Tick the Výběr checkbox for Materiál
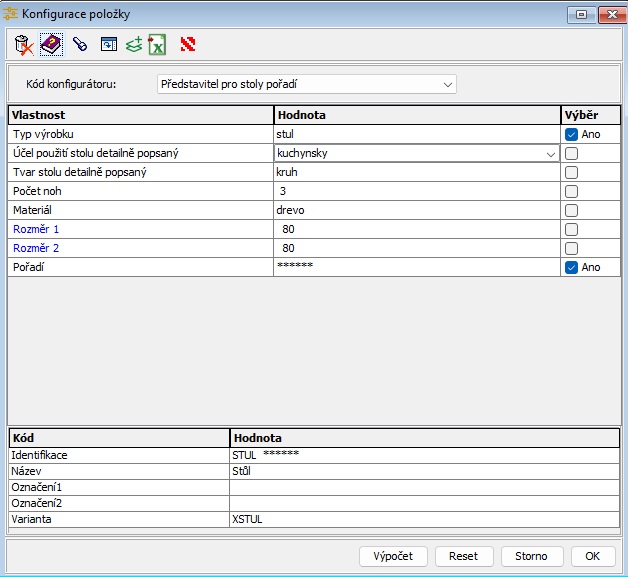 click(x=571, y=210)
